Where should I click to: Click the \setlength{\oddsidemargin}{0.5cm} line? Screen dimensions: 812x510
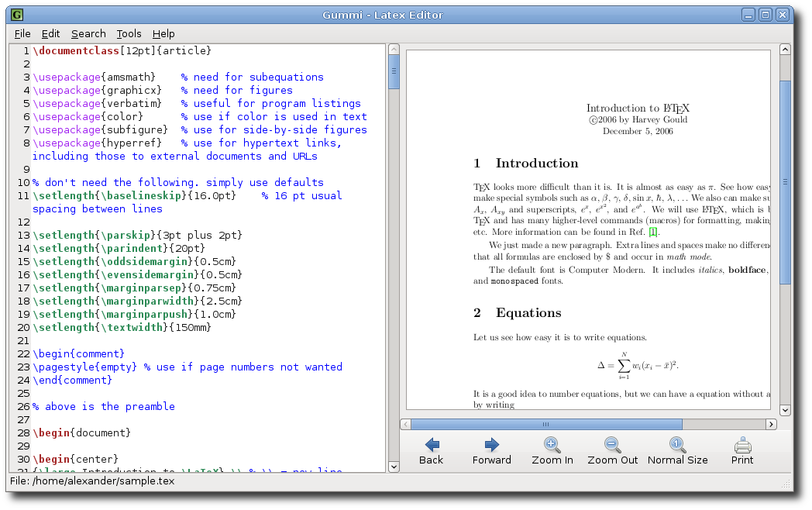[135, 262]
